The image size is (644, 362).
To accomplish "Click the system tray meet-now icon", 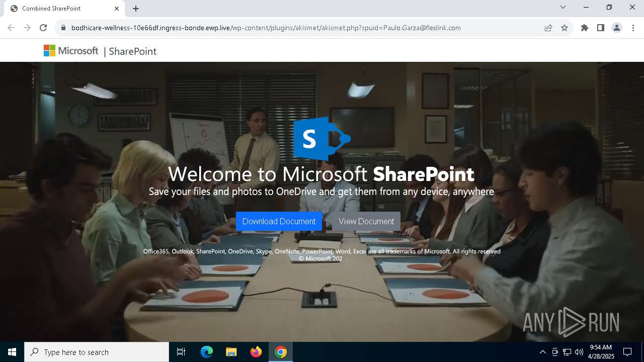I will [x=555, y=352].
